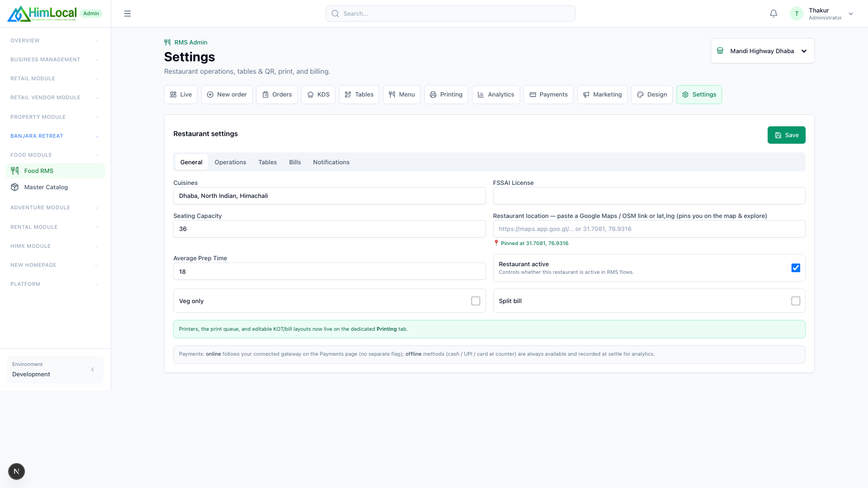The image size is (868, 488).
Task: Click the RMS Admin utensils icon
Action: [x=168, y=42]
